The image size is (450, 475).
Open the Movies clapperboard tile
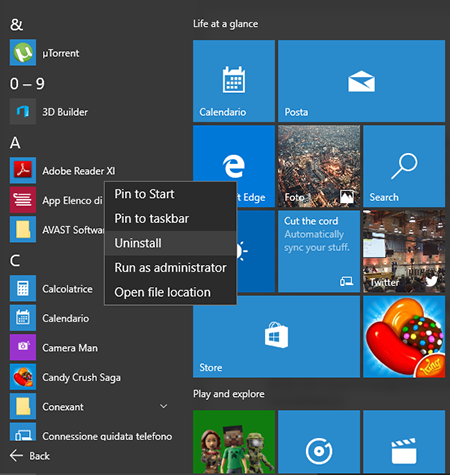[404, 442]
